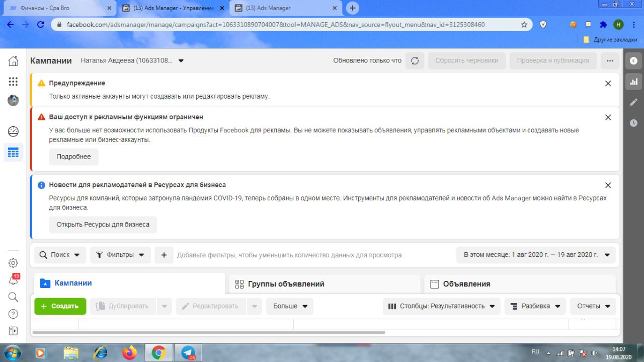Refresh data with the reload icon
This screenshot has height=362, width=644.
coord(415,60)
